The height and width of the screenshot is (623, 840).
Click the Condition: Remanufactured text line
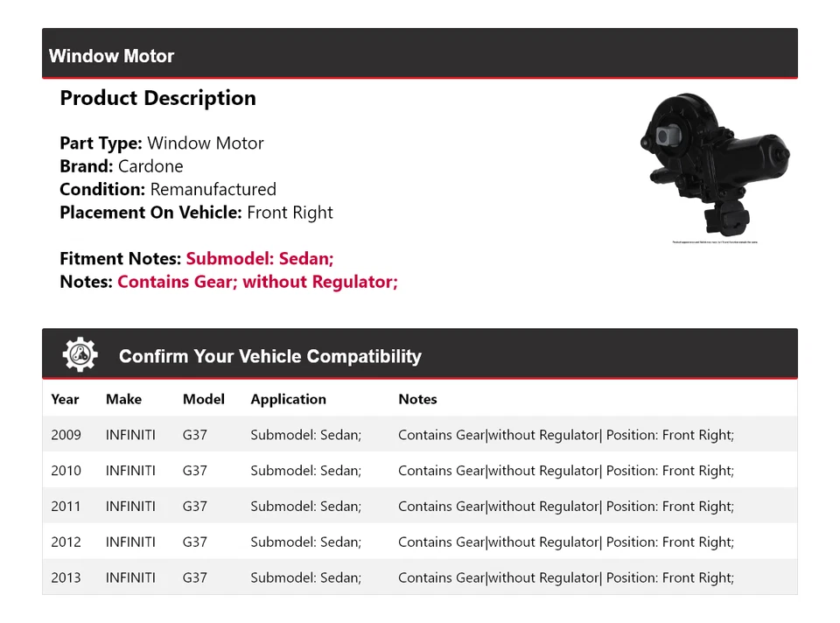pos(168,189)
